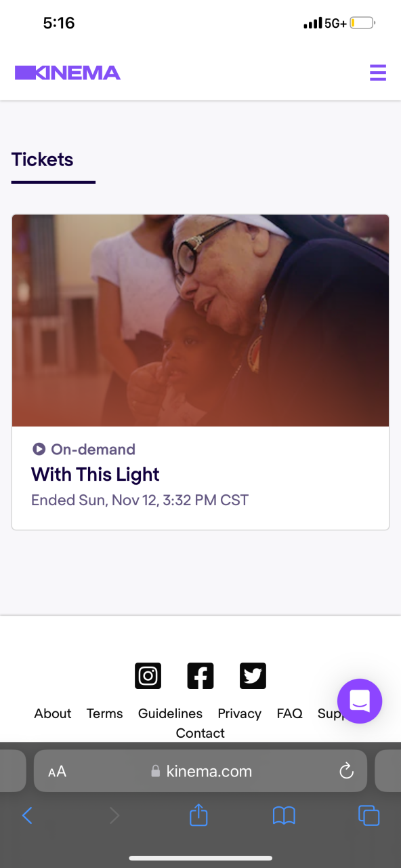Open the purple chat support bubble

click(360, 701)
